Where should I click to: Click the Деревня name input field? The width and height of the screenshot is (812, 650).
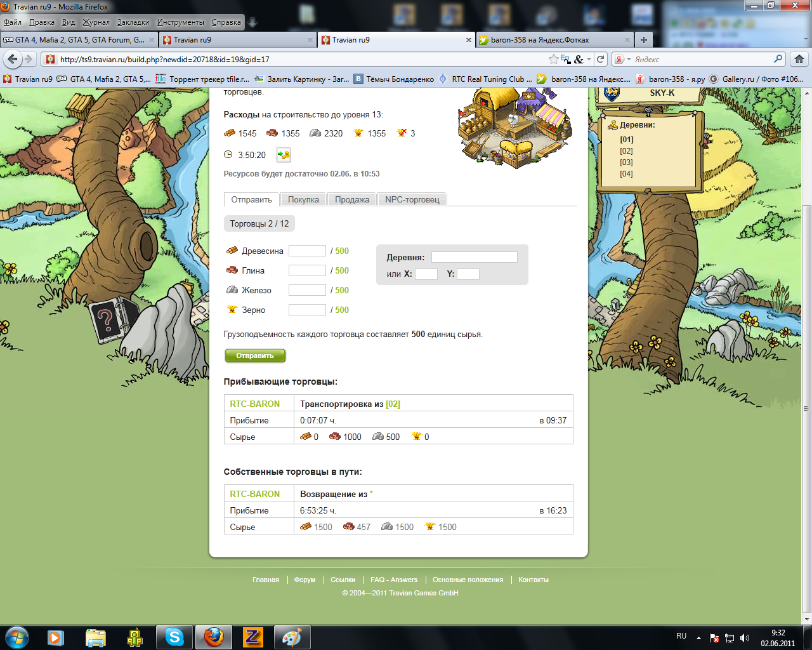(x=475, y=257)
